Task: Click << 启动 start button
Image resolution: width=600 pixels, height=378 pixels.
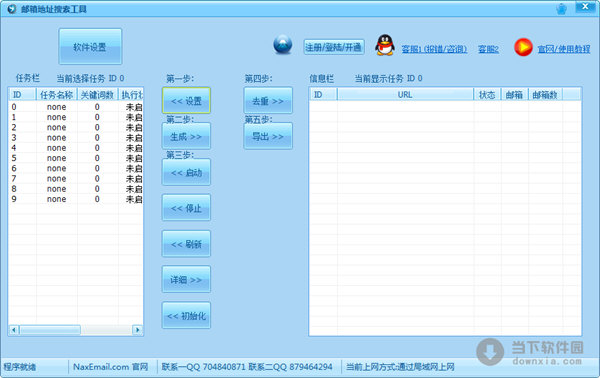Action: (186, 173)
